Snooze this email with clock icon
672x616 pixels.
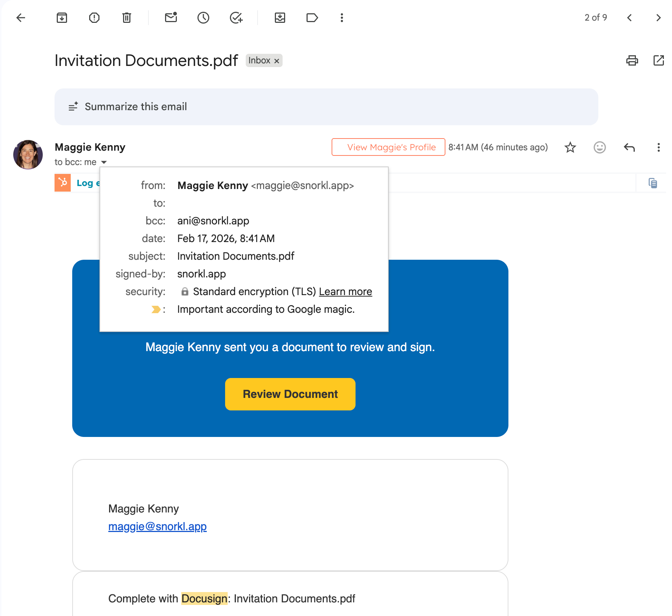203,18
